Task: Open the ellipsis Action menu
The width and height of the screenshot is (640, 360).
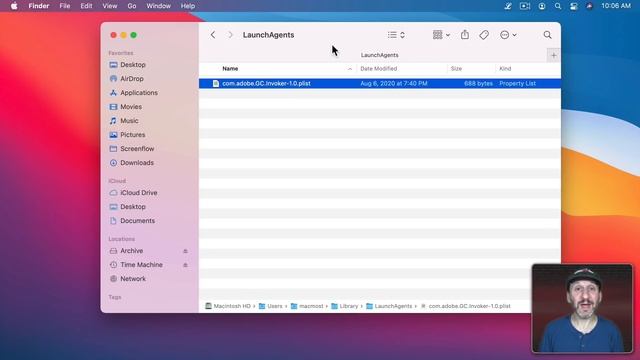Action: point(508,35)
